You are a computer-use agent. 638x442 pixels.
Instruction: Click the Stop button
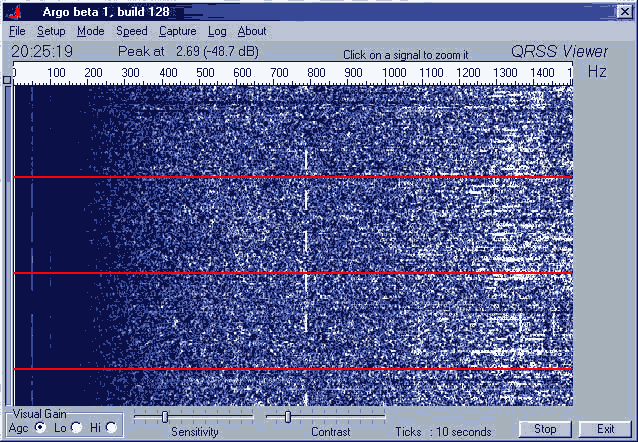[x=545, y=429]
